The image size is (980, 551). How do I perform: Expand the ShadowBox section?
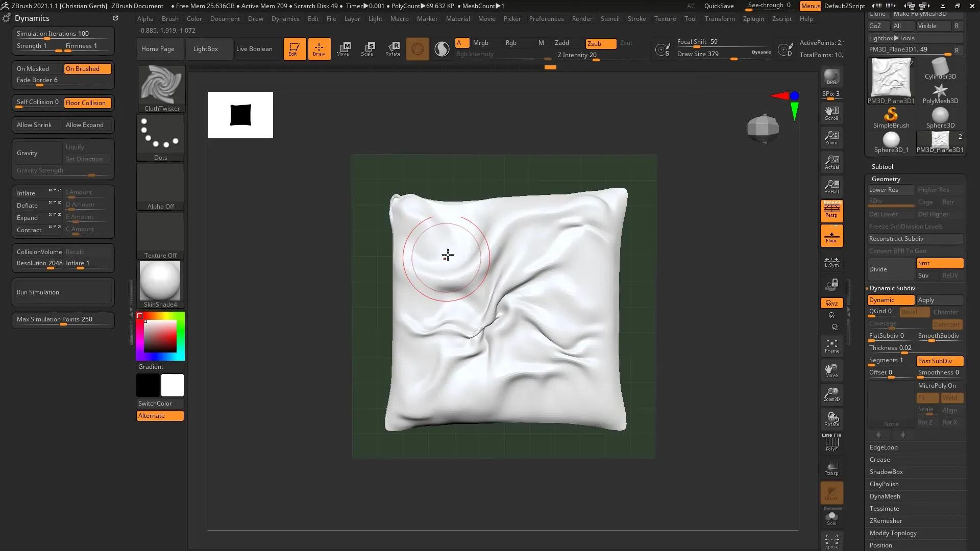click(x=886, y=472)
